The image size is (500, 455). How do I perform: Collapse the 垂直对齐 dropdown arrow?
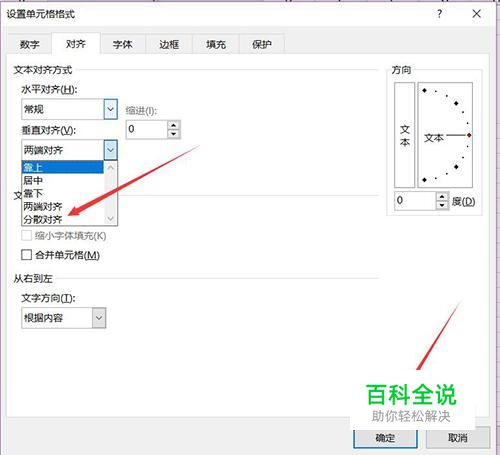point(110,150)
